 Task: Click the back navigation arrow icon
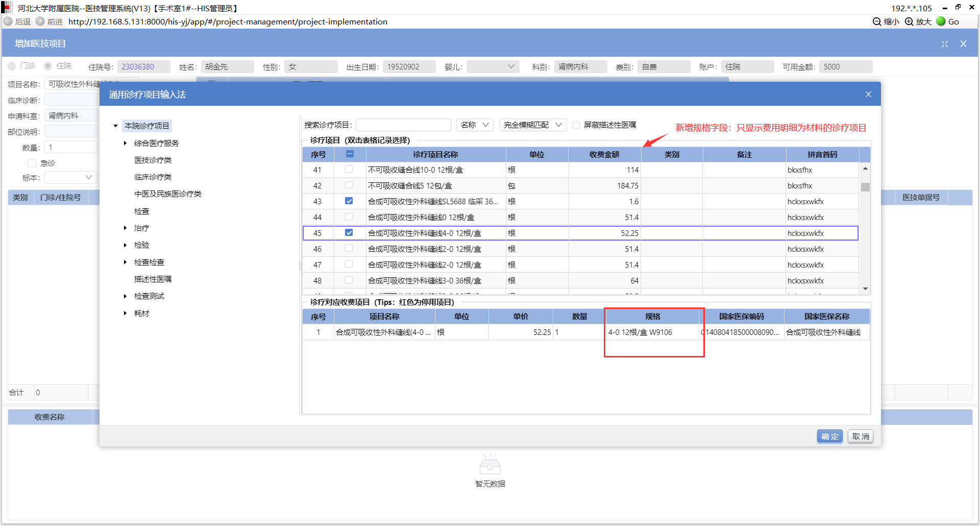coord(8,21)
